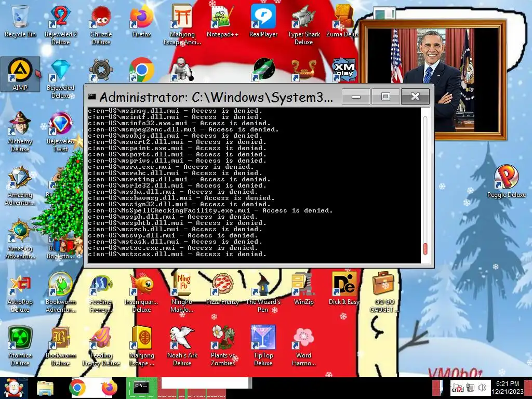Screen dimensions: 532x399
Task: Open the Mahjong Escape ... bottom-row shortcut
Action: [x=141, y=346]
